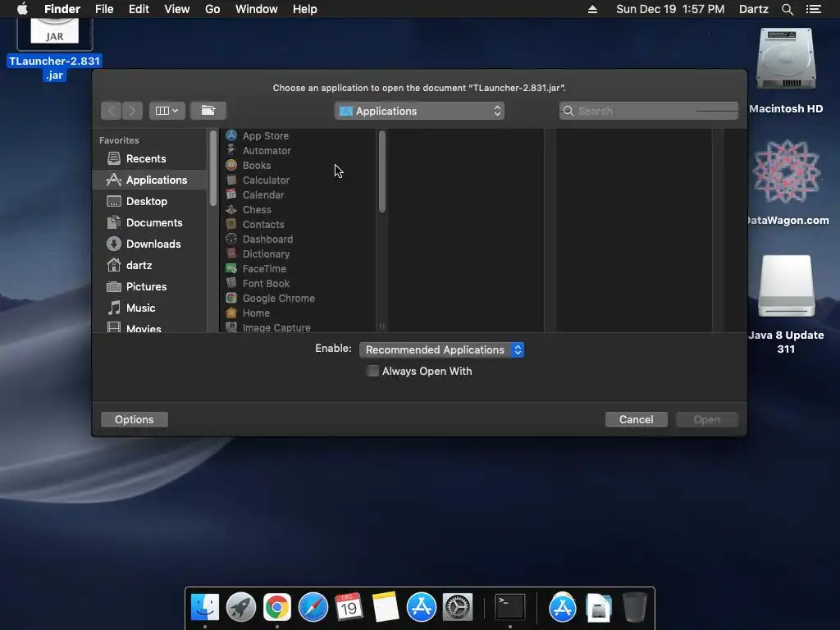Screen dimensions: 840x630
Task: Open dartz home folder in sidebar
Action: 129,265
